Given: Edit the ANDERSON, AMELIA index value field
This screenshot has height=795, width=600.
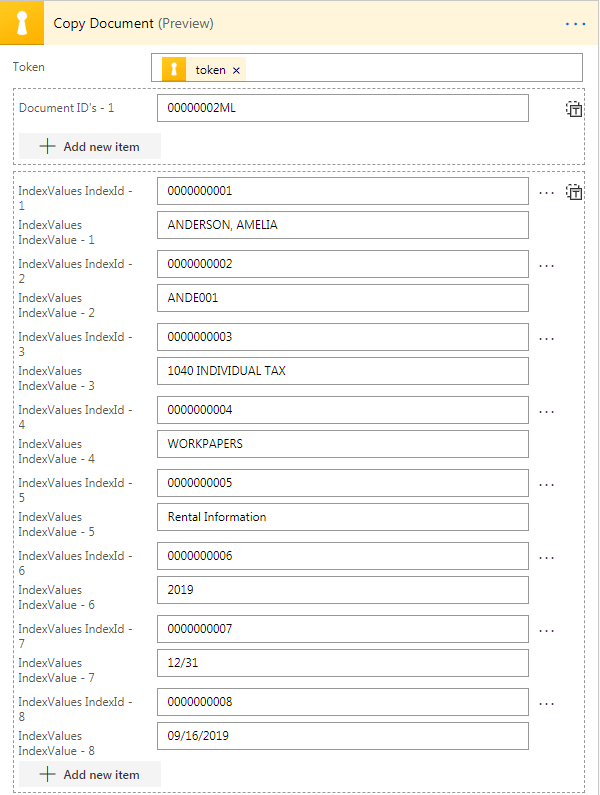Looking at the screenshot, I should [342, 225].
